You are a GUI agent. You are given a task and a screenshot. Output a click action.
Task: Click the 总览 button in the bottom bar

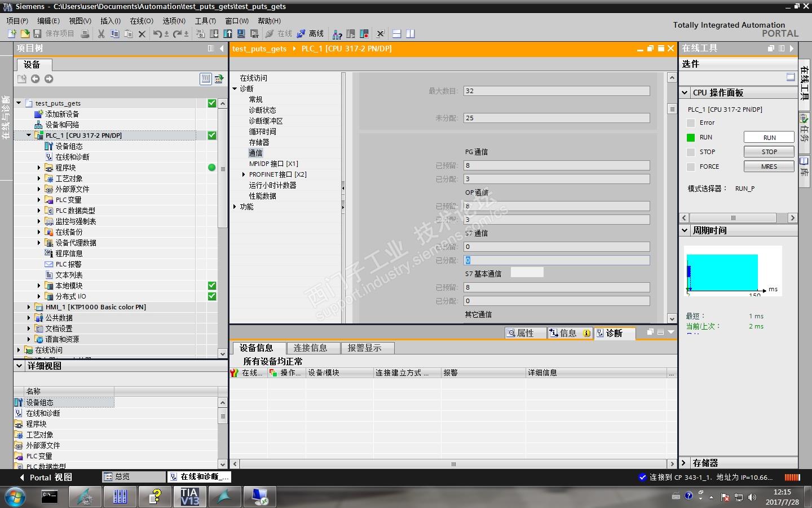coord(133,477)
